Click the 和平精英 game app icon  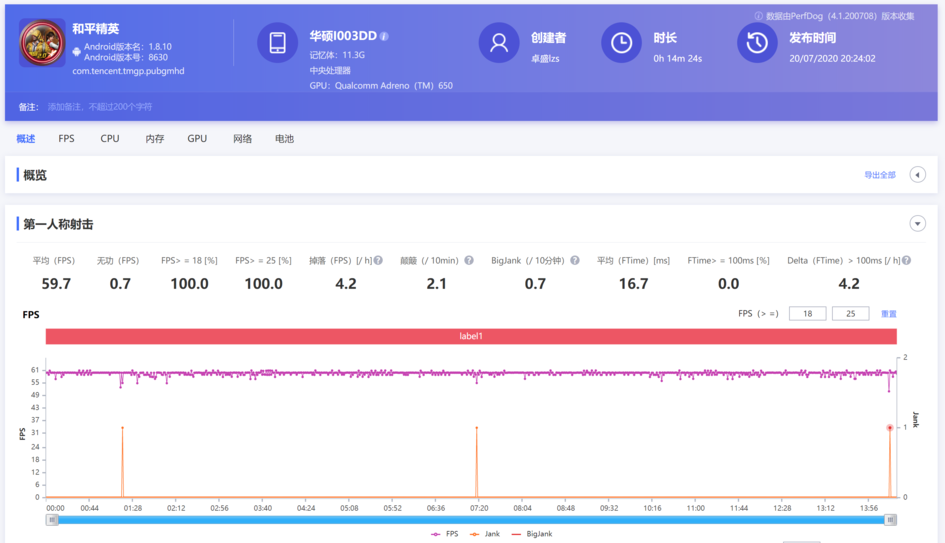pyautogui.click(x=42, y=43)
